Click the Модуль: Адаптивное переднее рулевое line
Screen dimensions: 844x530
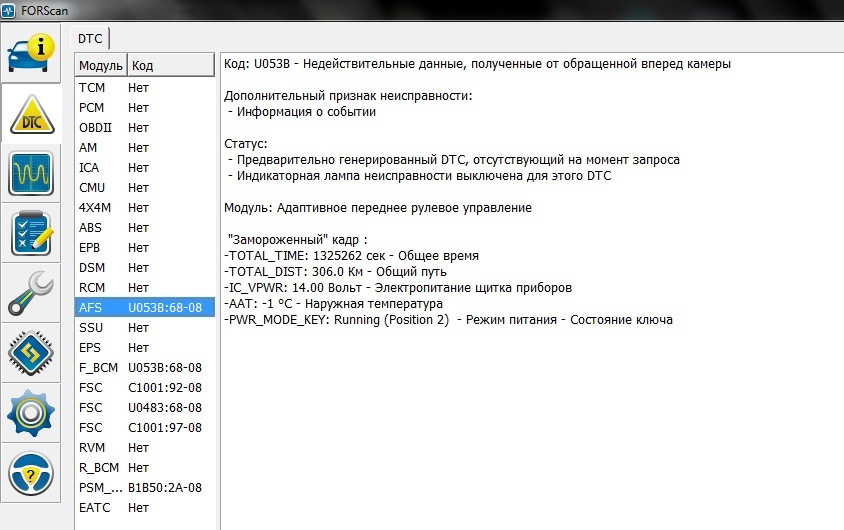[x=378, y=208]
